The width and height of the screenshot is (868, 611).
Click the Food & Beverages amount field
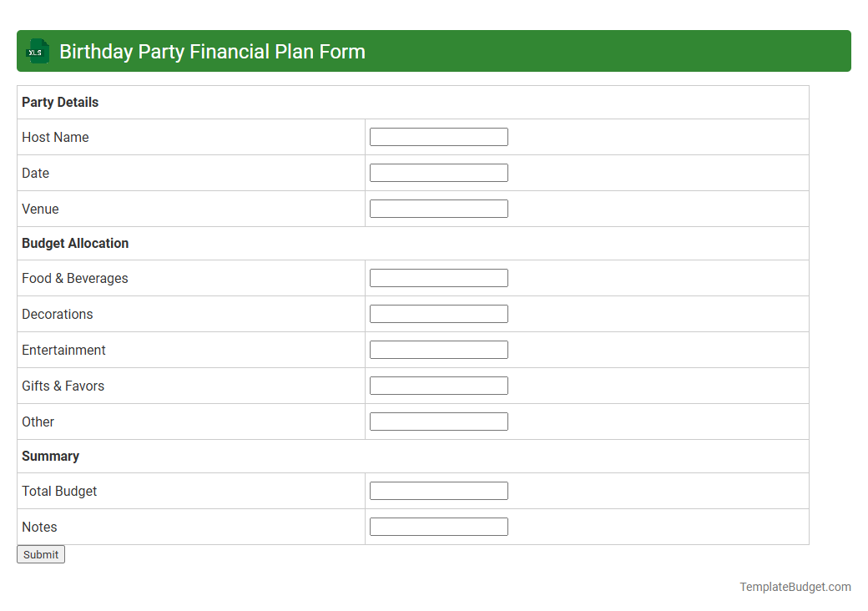point(438,277)
